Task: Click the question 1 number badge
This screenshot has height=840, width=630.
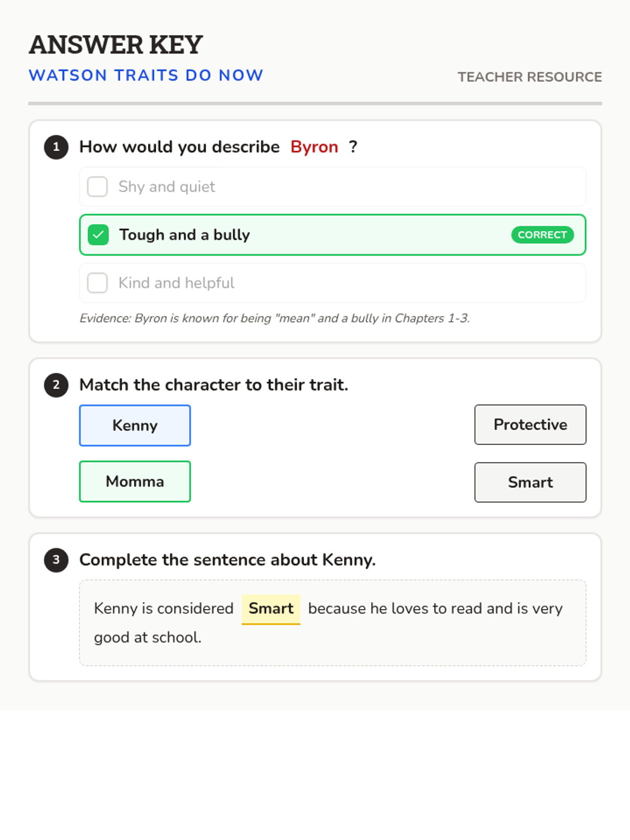Action: [56, 147]
